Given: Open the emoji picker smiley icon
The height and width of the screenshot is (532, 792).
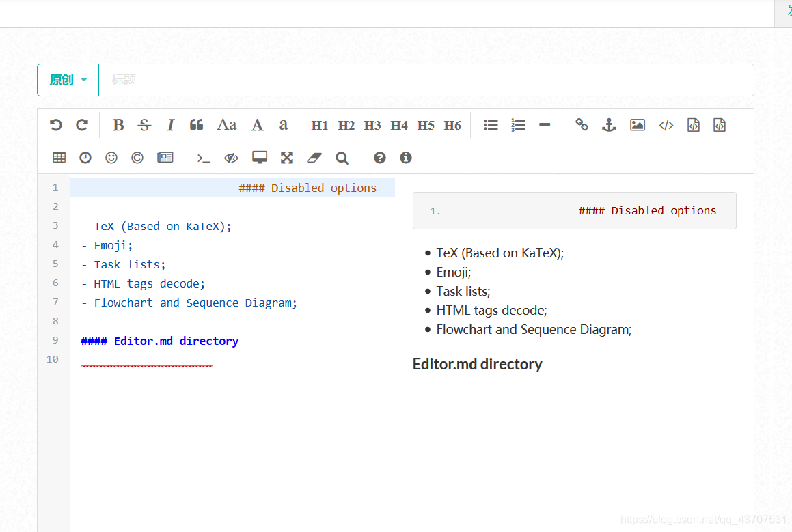Looking at the screenshot, I should [111, 158].
